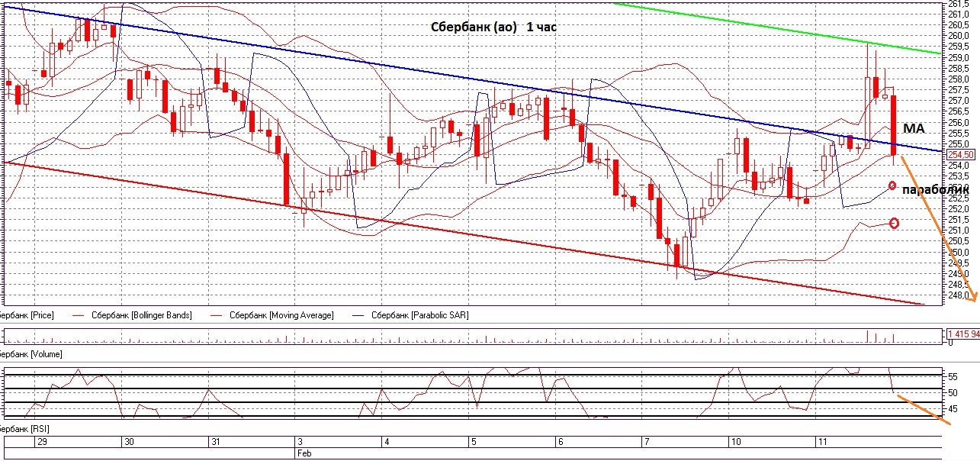Click RSI axis level 50
980x461 pixels.
point(953,392)
